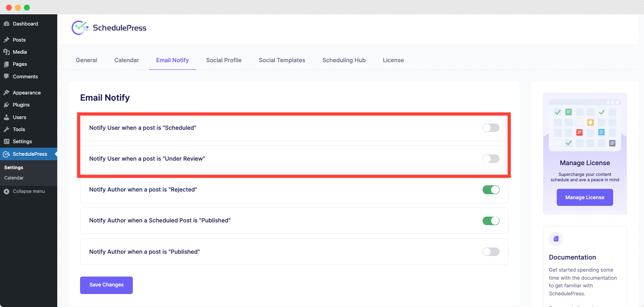Click the Collapse menu label
This screenshot has height=307, width=644.
[x=29, y=191]
